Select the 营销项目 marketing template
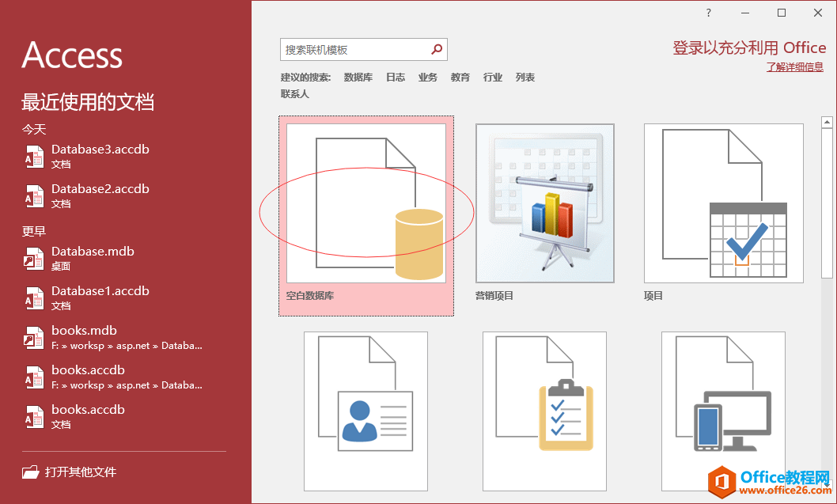This screenshot has width=837, height=504. coord(545,203)
